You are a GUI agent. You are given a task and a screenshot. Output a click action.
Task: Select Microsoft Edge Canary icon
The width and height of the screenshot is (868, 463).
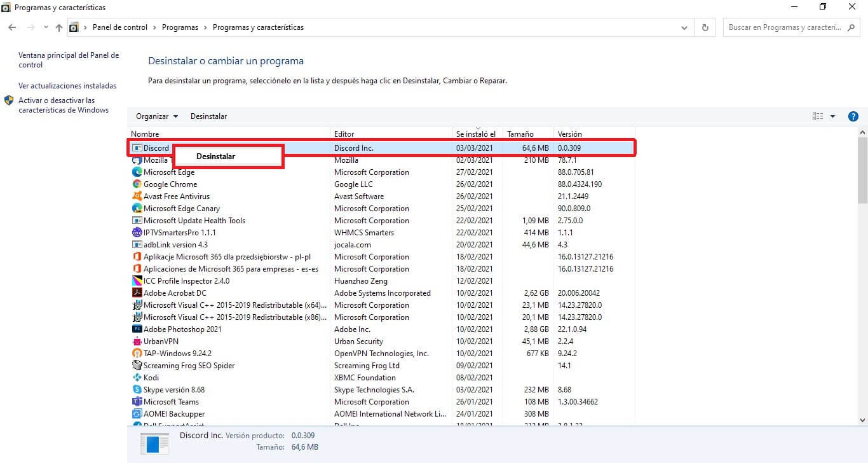click(x=137, y=209)
